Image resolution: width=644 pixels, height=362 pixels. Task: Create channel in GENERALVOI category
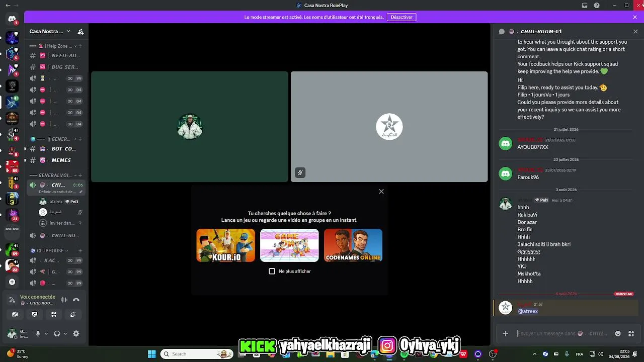[x=80, y=175]
